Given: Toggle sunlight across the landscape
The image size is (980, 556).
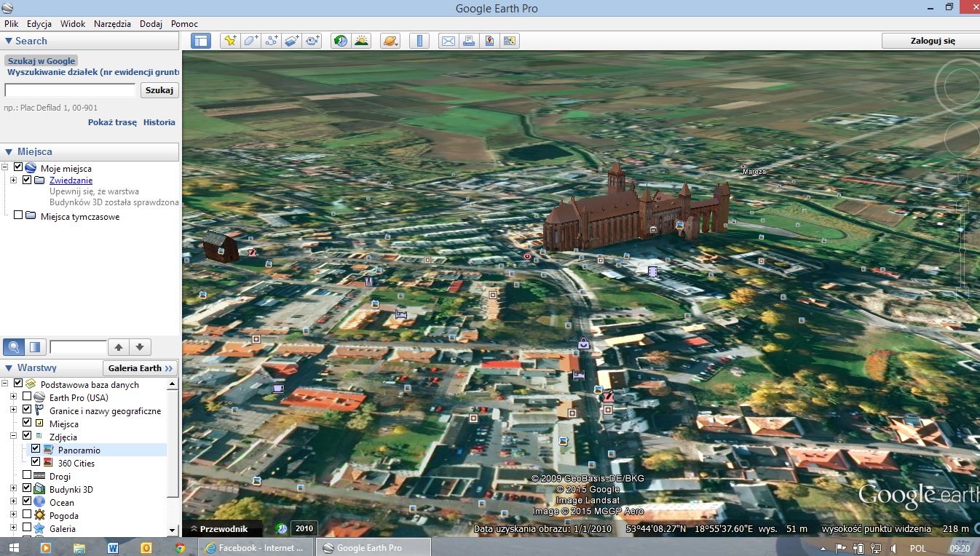Looking at the screenshot, I should (x=361, y=41).
